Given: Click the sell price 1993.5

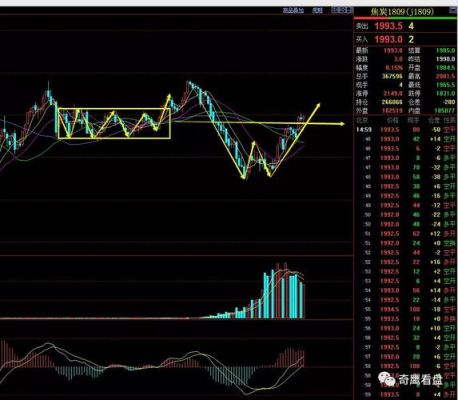Looking at the screenshot, I should point(388,26).
